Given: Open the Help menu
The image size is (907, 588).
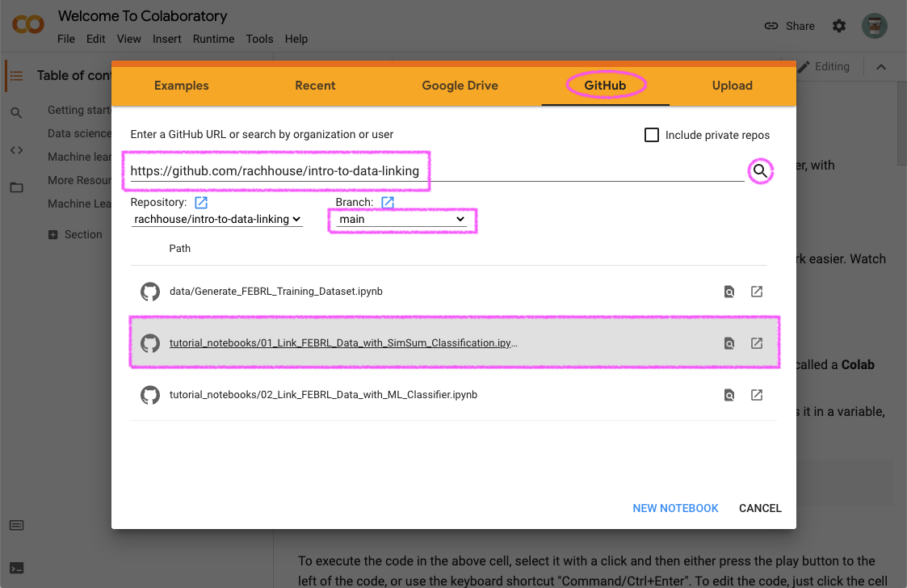Looking at the screenshot, I should pos(296,39).
